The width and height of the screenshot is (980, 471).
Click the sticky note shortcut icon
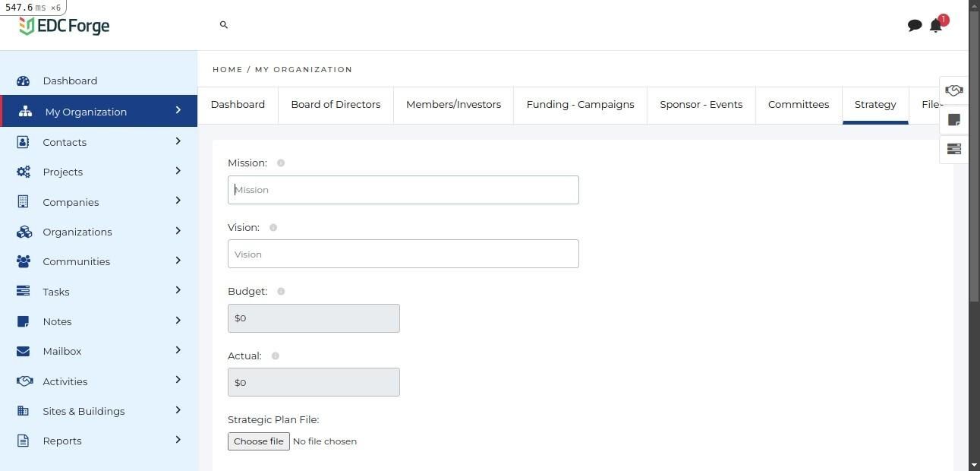coord(954,120)
